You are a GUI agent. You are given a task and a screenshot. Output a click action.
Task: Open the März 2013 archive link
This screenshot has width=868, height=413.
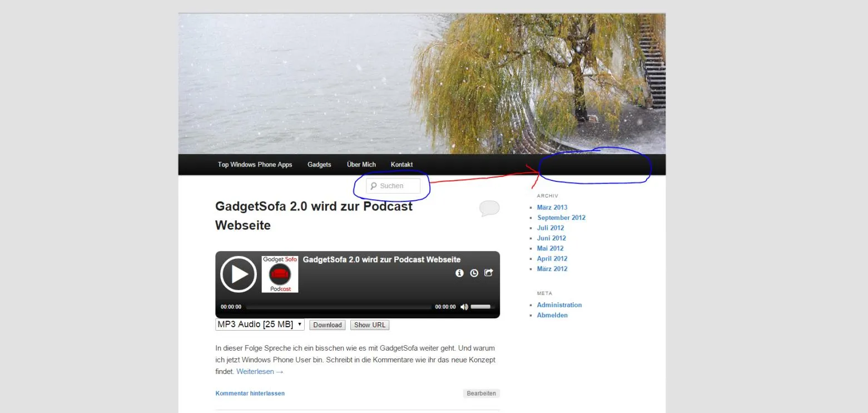pos(552,208)
